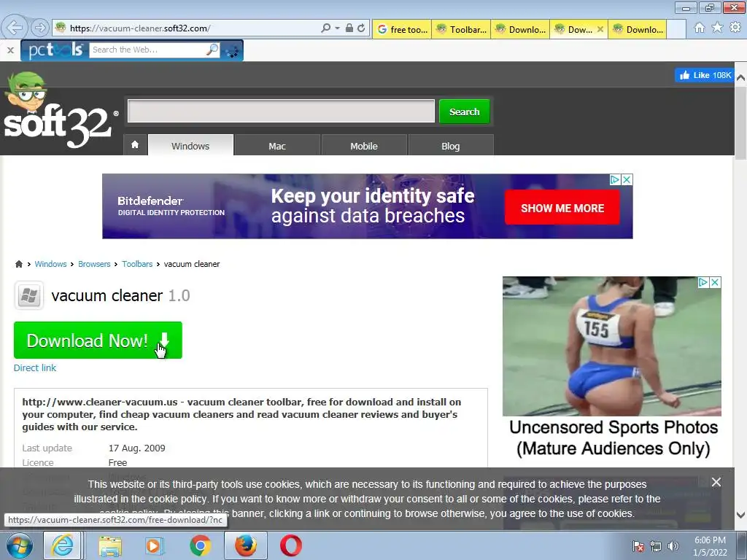Select the Mobile navigation tab

click(x=364, y=146)
